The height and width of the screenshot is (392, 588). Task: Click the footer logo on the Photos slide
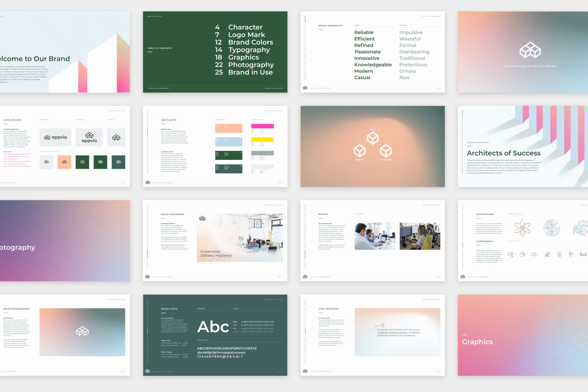(x=305, y=277)
